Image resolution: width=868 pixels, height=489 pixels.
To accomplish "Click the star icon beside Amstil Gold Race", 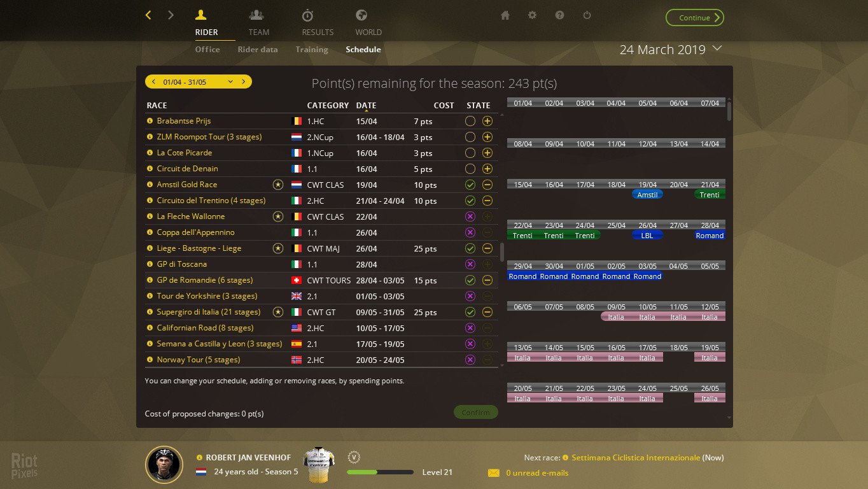I will point(277,185).
